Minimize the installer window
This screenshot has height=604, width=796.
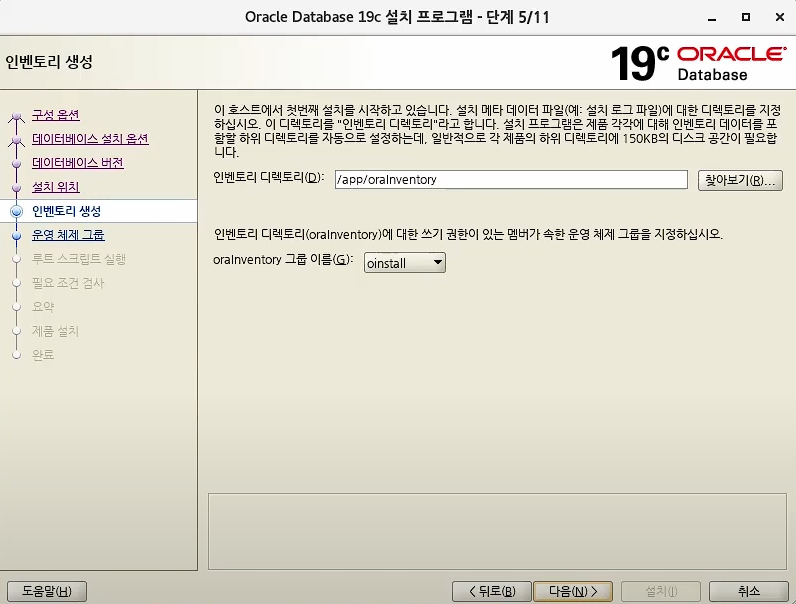tap(712, 17)
